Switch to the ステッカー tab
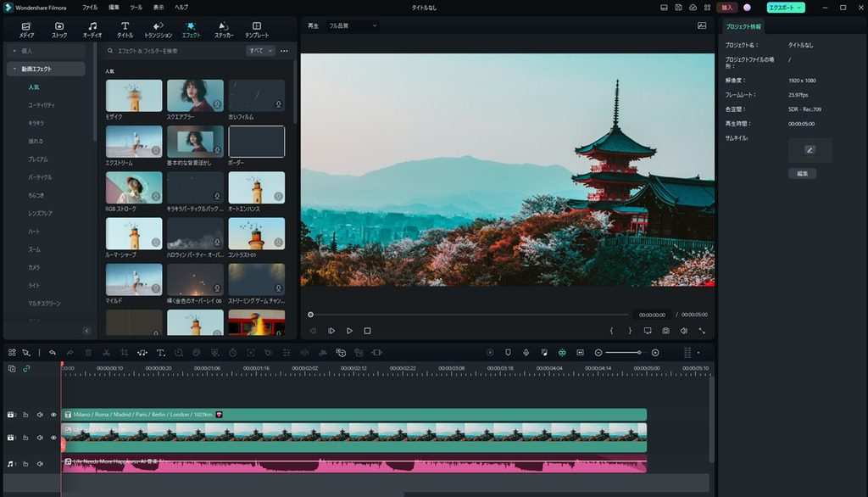The width and height of the screenshot is (868, 497). pos(224,30)
